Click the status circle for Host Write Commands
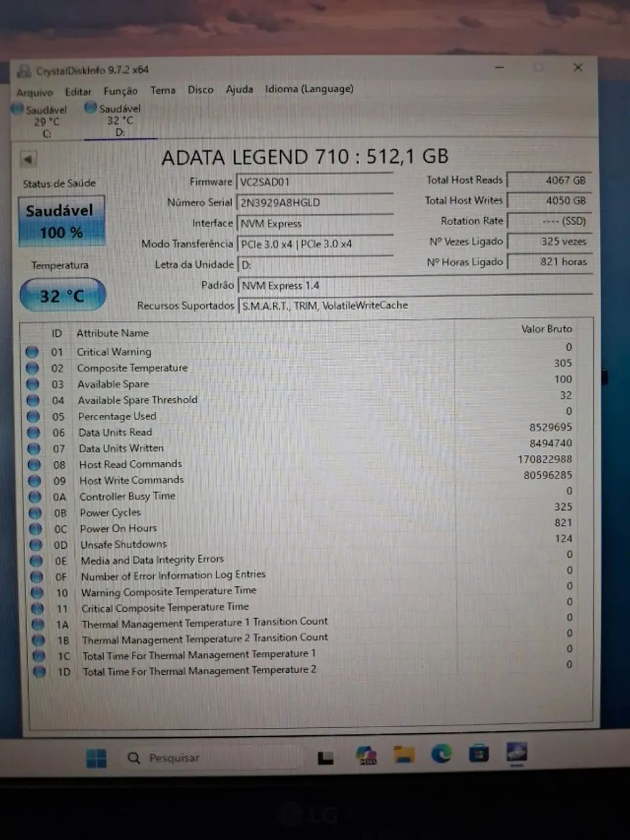The height and width of the screenshot is (840, 630). (34, 481)
